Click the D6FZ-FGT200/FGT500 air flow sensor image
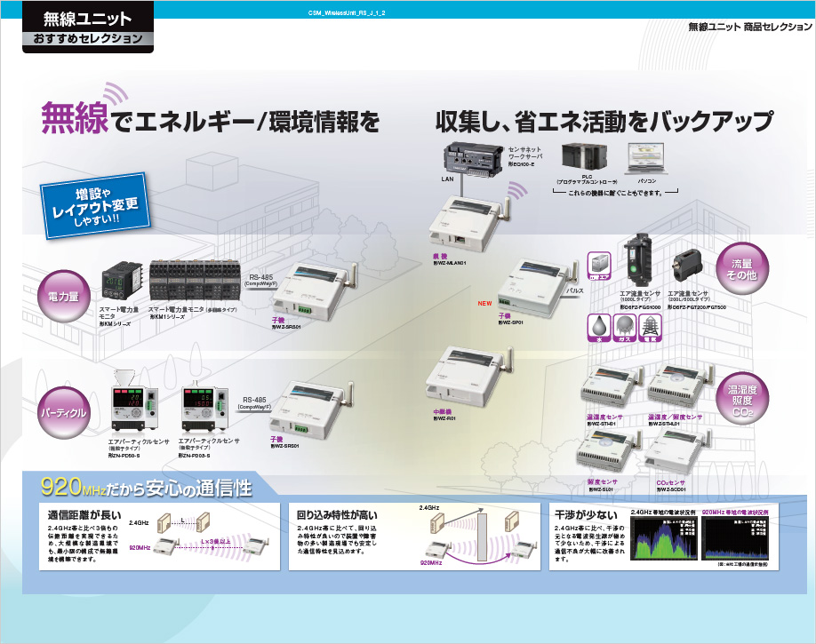Viewport: 816px width, 644px height. [688, 266]
